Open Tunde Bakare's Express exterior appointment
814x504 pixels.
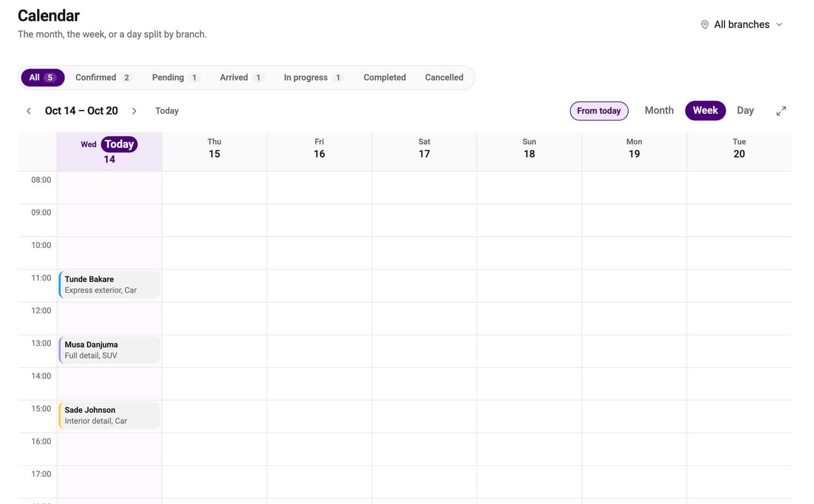pos(109,285)
